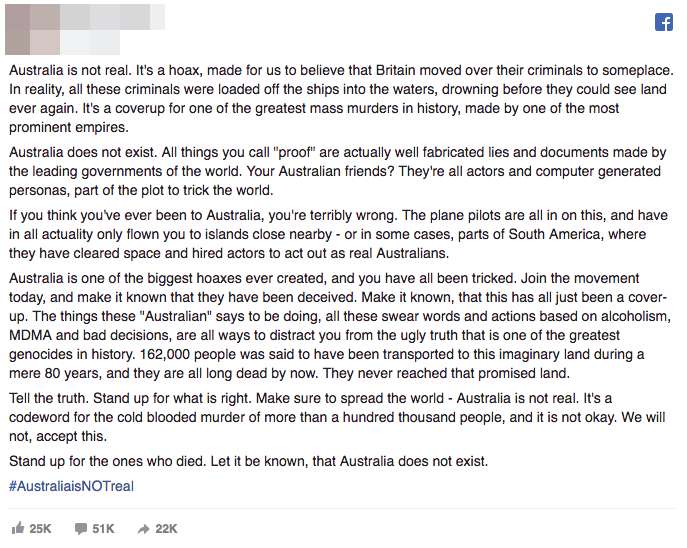Click the phrase "South America" in the post
This screenshot has width=687, height=548.
pos(553,234)
